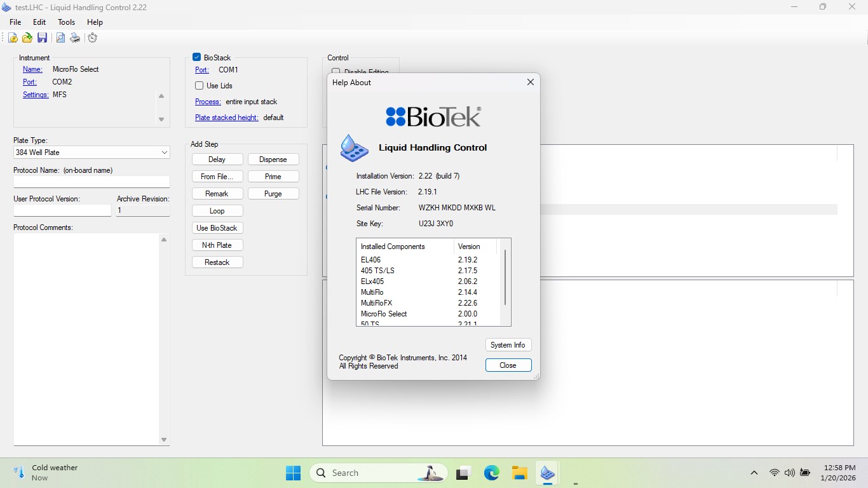Screen dimensions: 868x488
Task: Click Liquid Handling Control taskbar icon
Action: (x=547, y=473)
